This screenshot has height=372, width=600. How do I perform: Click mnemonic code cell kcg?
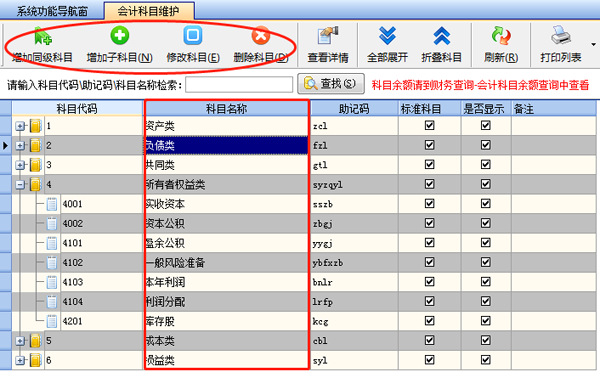354,321
